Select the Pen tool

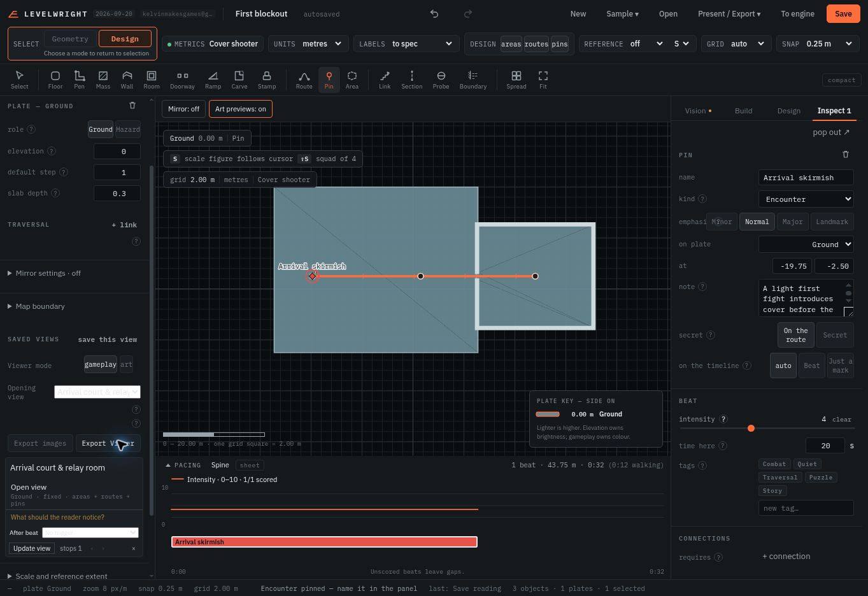(79, 80)
